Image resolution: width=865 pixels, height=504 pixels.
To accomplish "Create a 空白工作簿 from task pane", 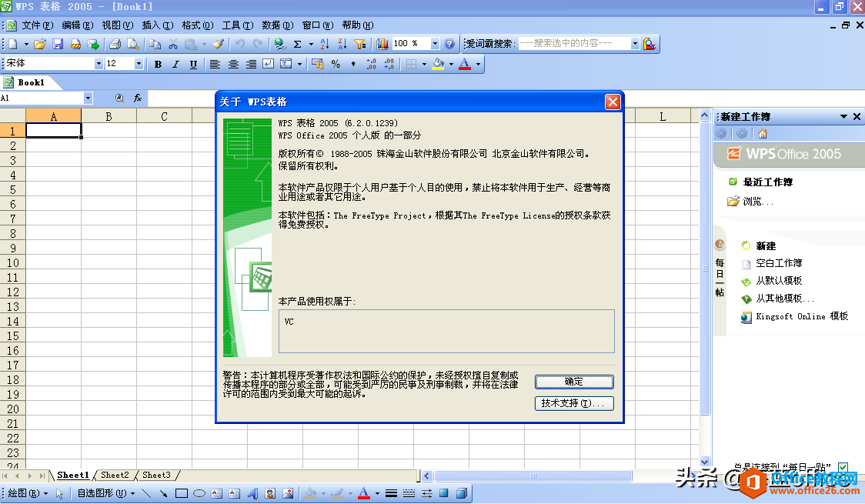I will pos(779,264).
